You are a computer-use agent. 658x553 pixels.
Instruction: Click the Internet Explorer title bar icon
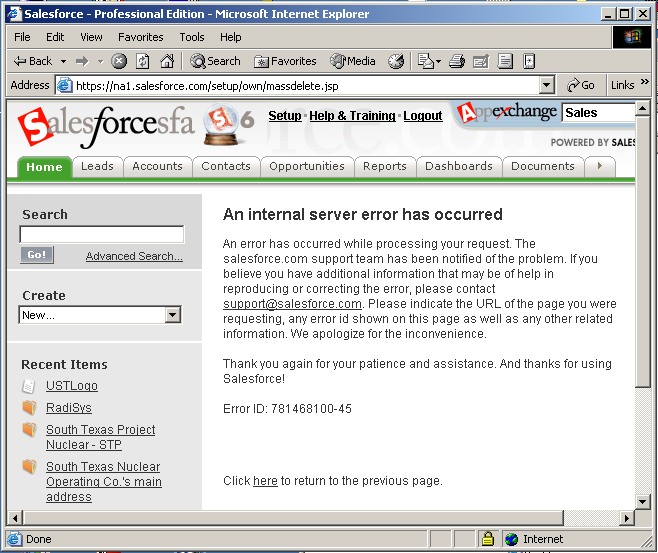(13, 14)
